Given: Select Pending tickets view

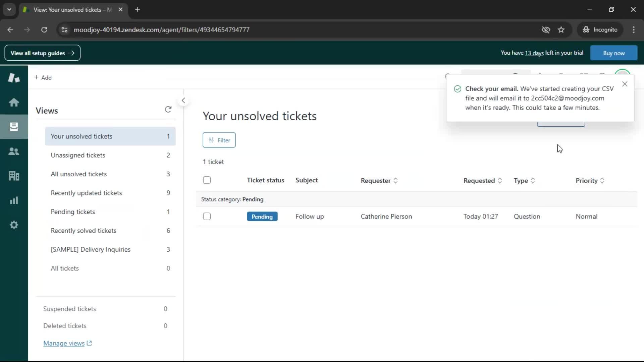Looking at the screenshot, I should point(110,212).
